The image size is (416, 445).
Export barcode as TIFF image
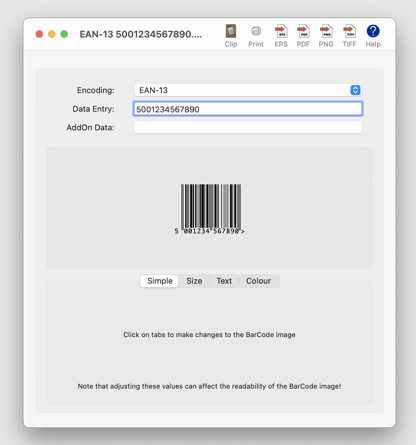[349, 36]
